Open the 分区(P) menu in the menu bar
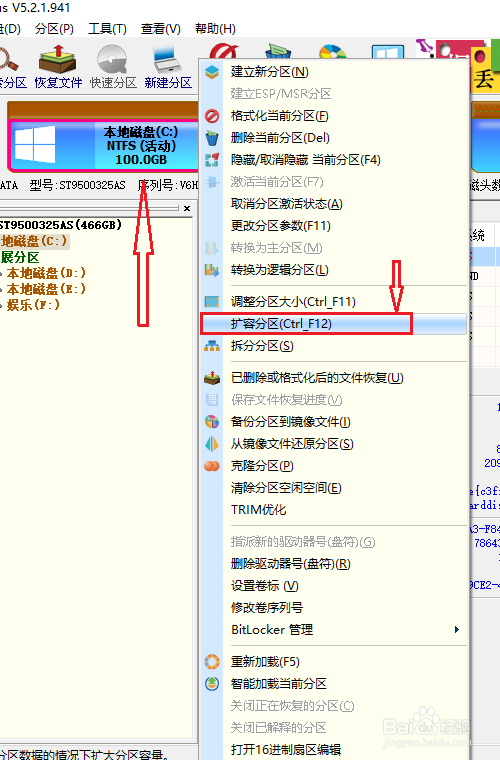This screenshot has height=760, width=500. [54, 29]
